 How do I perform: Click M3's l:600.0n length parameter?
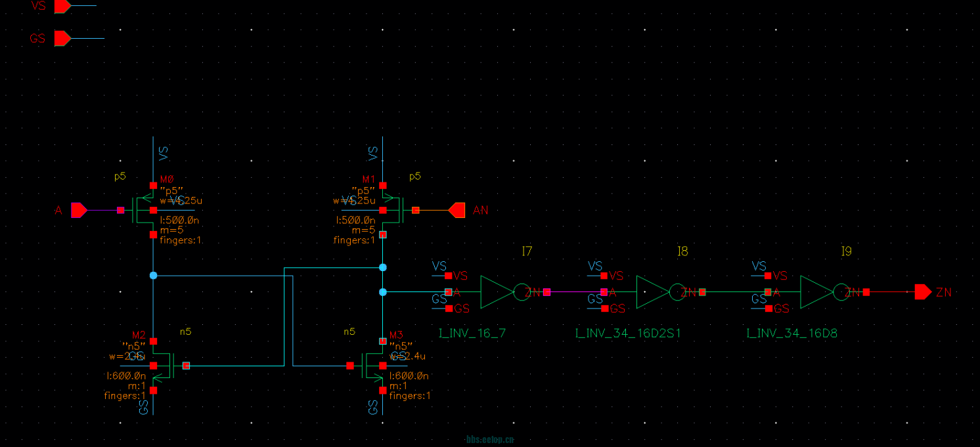pos(409,376)
